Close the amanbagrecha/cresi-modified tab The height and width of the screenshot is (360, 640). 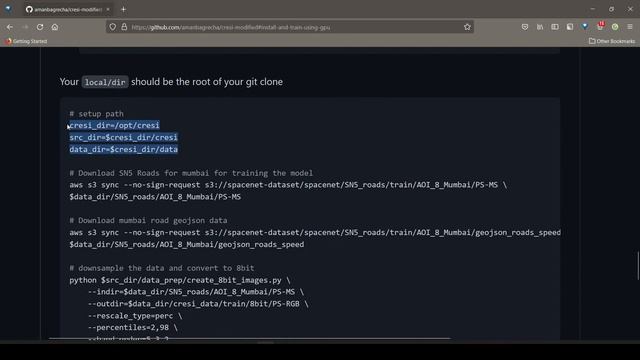click(108, 9)
